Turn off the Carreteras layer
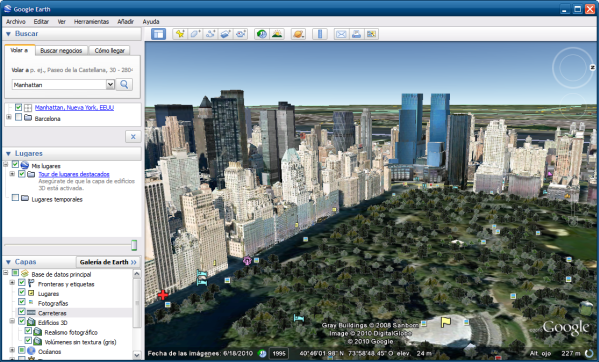This screenshot has height=362, width=599. coord(22,312)
